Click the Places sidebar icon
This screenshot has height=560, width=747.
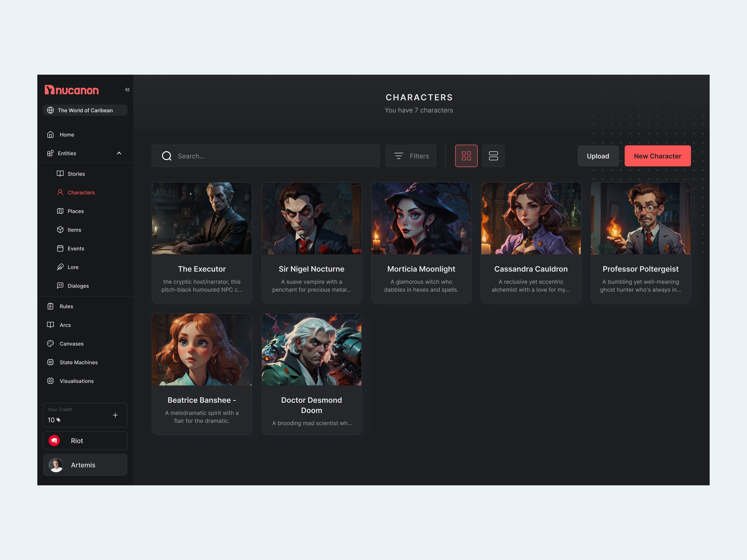point(61,211)
